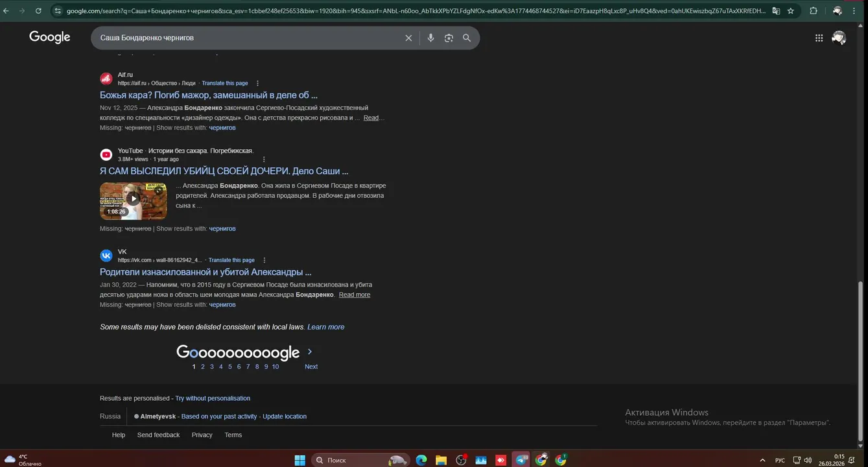Screen dimensions: 868x467
Task: Click the translate page icon in address bar
Action: (775, 11)
